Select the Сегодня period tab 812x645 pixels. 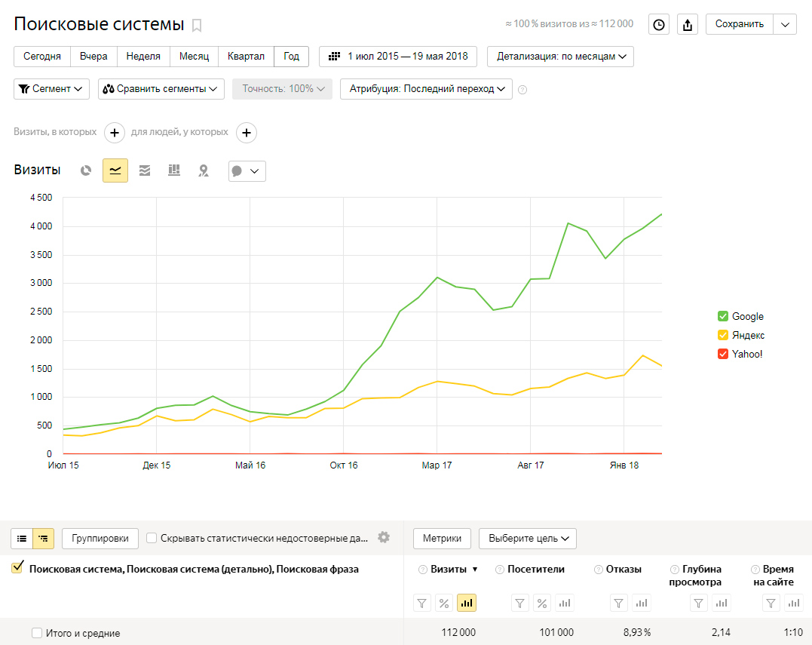click(42, 57)
